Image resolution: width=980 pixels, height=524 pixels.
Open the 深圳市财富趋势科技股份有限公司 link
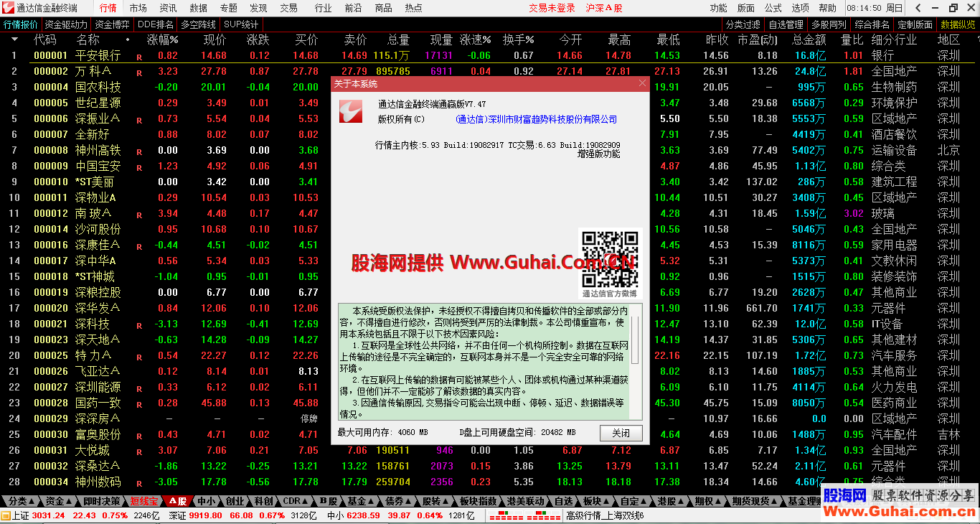[536, 120]
